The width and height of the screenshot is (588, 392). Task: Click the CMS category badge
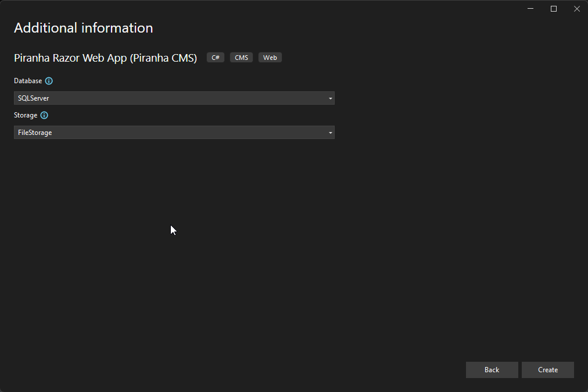(241, 57)
